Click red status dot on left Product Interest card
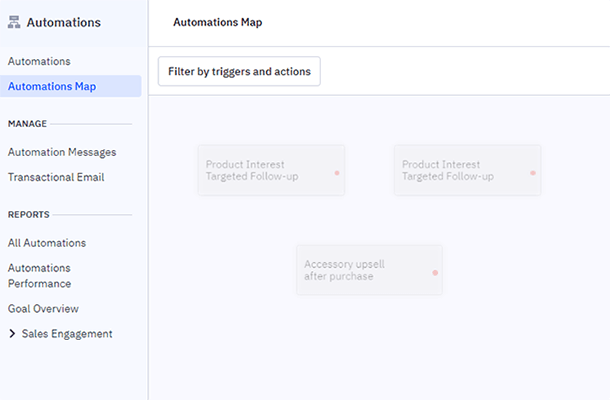 coord(337,173)
